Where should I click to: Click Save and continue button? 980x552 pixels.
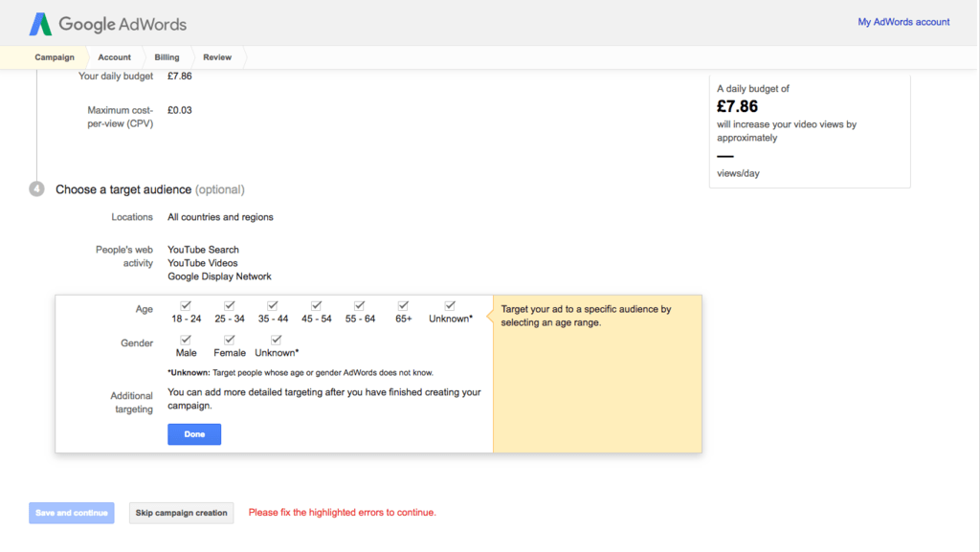[x=71, y=513]
